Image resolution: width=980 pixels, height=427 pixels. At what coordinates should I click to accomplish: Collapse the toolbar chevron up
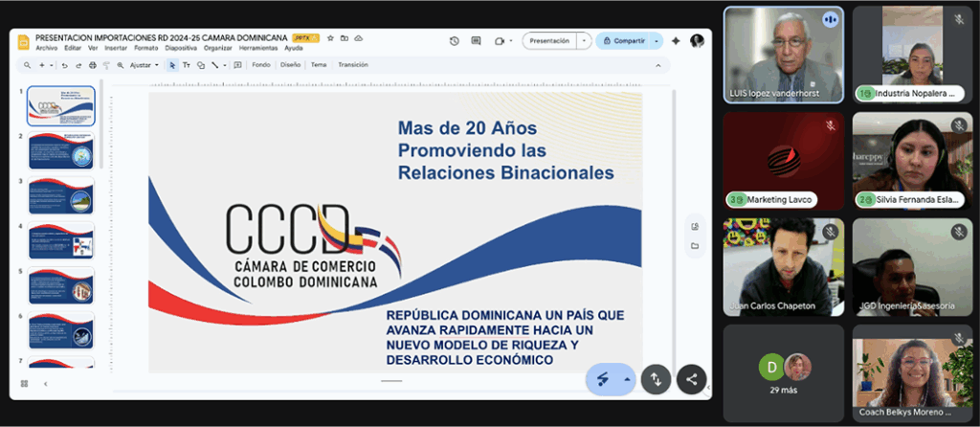tap(657, 65)
